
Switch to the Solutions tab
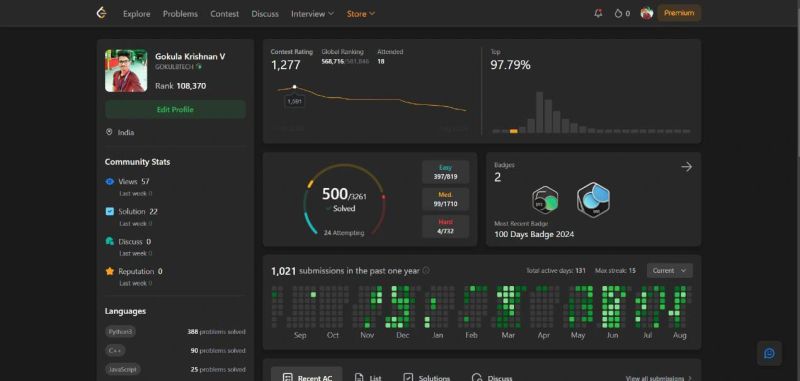pyautogui.click(x=426, y=377)
